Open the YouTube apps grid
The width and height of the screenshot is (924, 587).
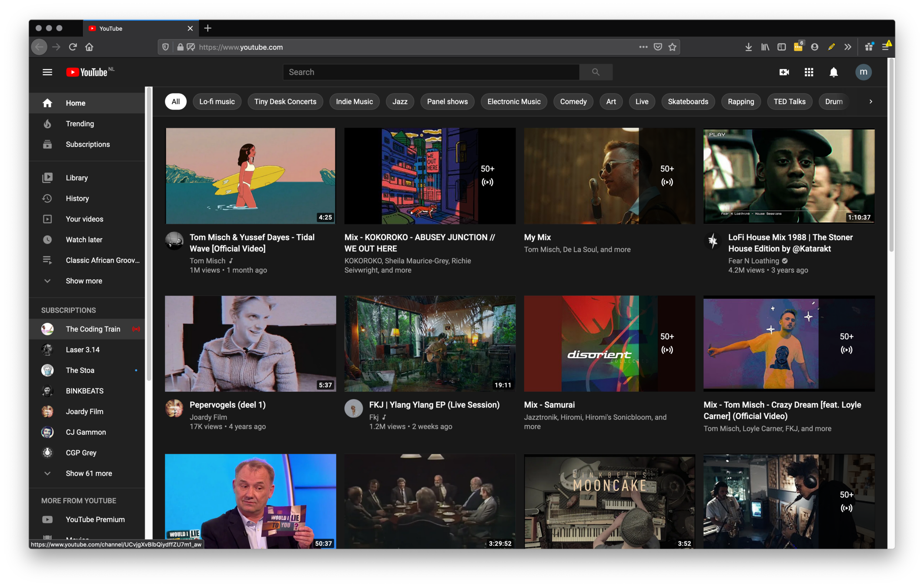coord(809,72)
